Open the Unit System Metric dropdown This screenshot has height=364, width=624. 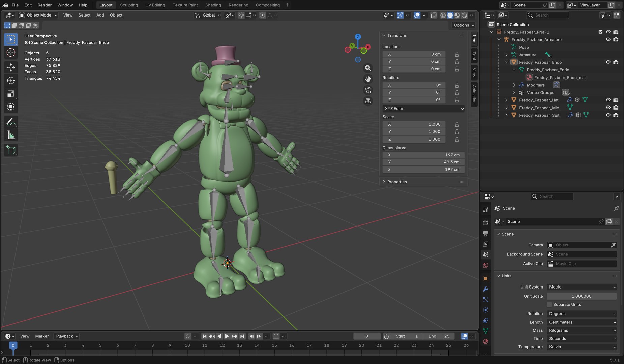point(582,287)
